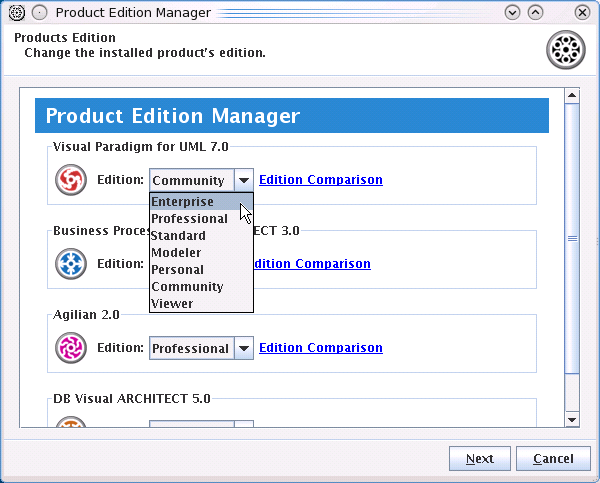Close the Product Edition Manager window
Image resolution: width=600 pixels, height=483 pixels.
[582, 13]
